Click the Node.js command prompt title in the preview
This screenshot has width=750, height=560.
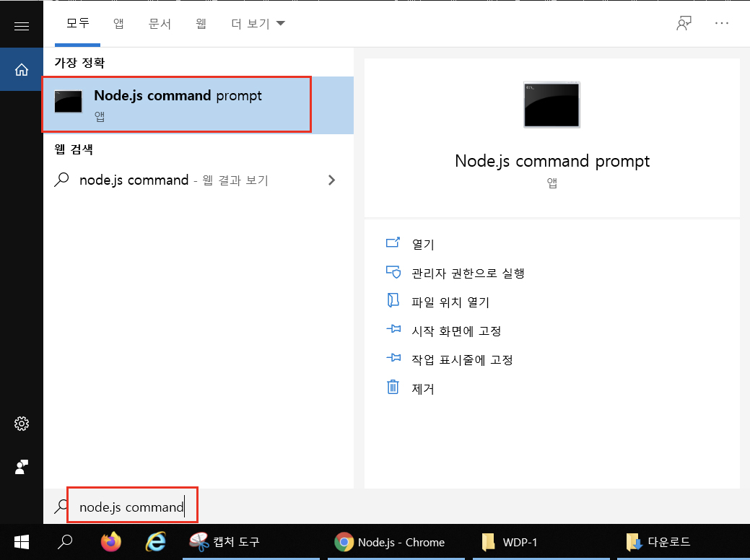click(x=552, y=161)
